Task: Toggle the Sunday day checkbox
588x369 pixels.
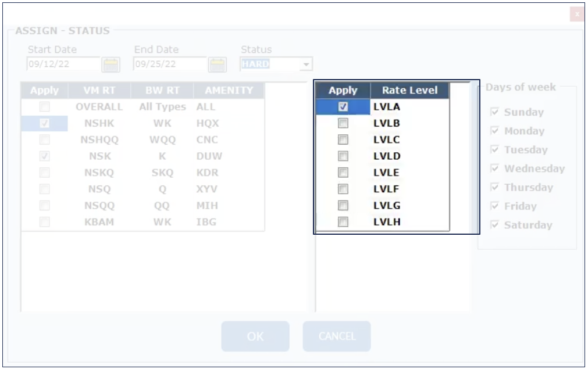Action: pyautogui.click(x=495, y=112)
